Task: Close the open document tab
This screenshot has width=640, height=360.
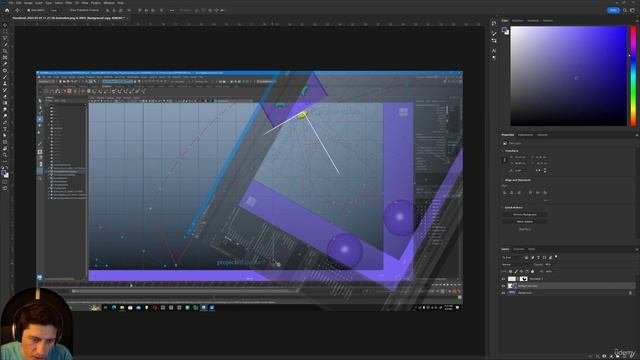Action: coord(127,18)
